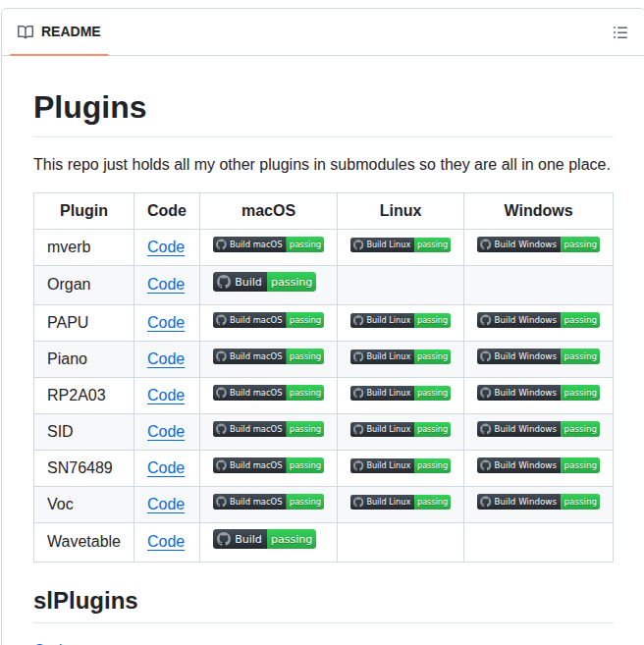
Task: Click PAPU Build macOS passing badge
Action: [269, 320]
